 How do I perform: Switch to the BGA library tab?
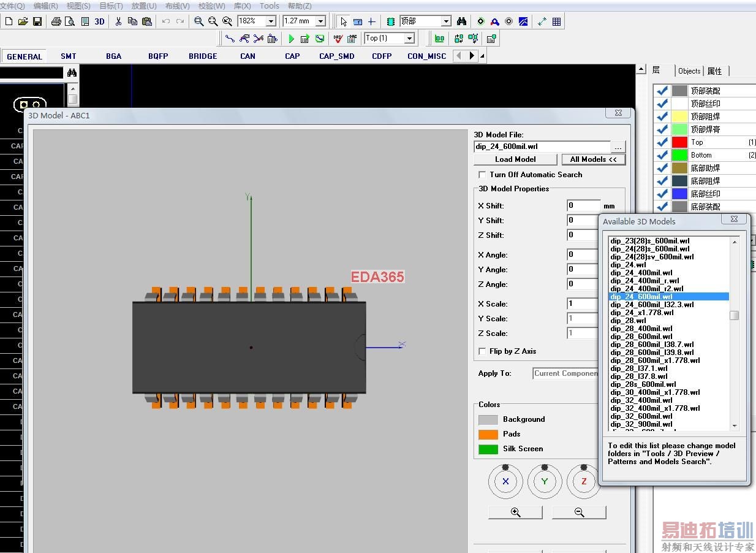pos(113,56)
